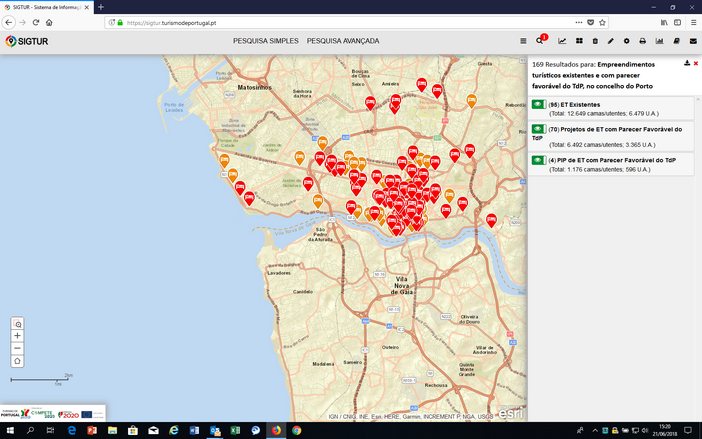Click the search results magnifier icon
The image size is (702, 439).
[540, 41]
